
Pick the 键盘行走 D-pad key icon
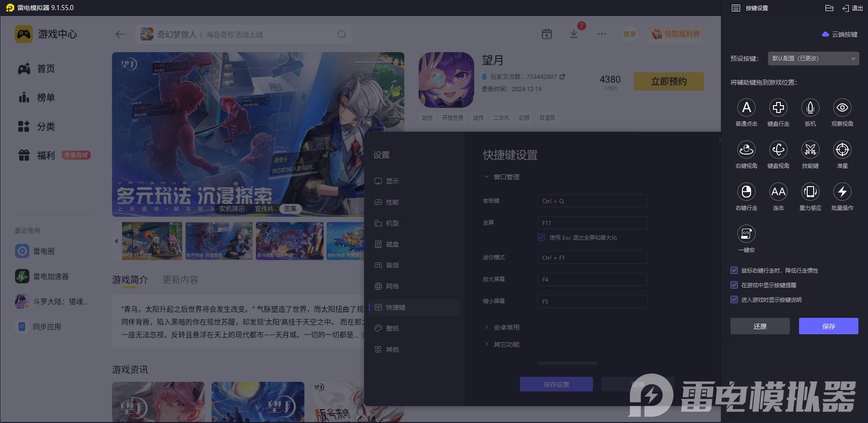coord(778,107)
